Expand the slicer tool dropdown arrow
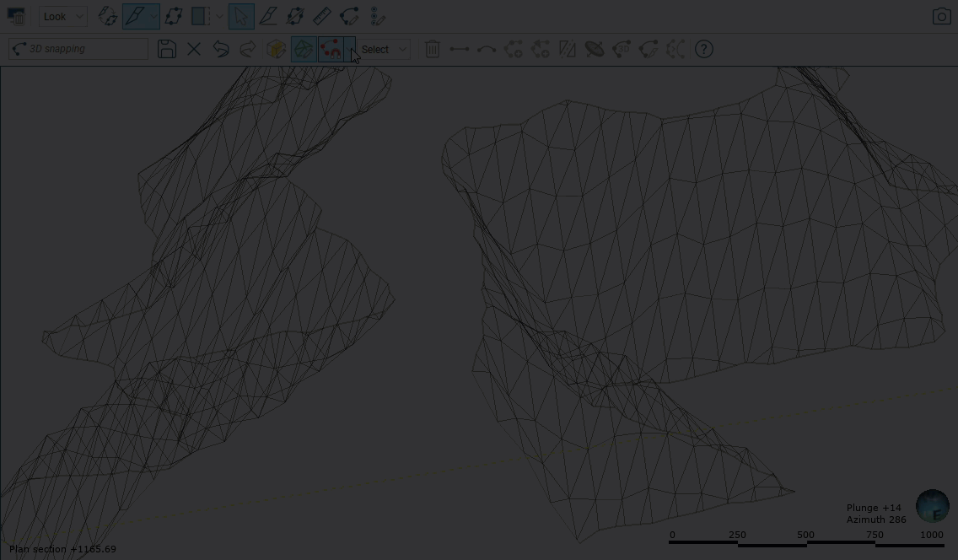This screenshot has width=958, height=560. (219, 16)
